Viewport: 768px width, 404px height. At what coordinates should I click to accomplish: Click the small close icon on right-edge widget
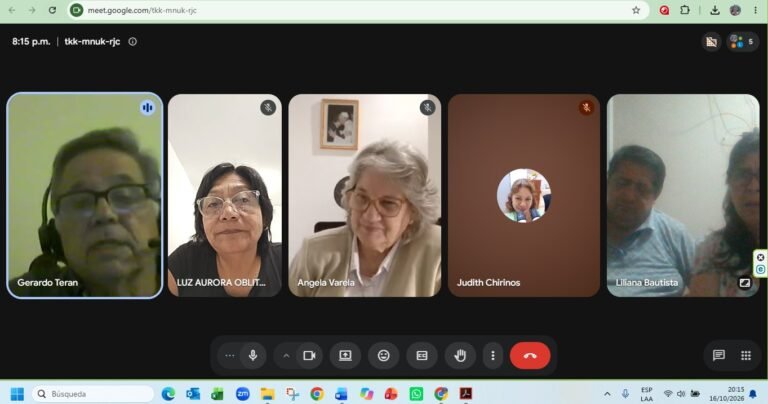(760, 257)
